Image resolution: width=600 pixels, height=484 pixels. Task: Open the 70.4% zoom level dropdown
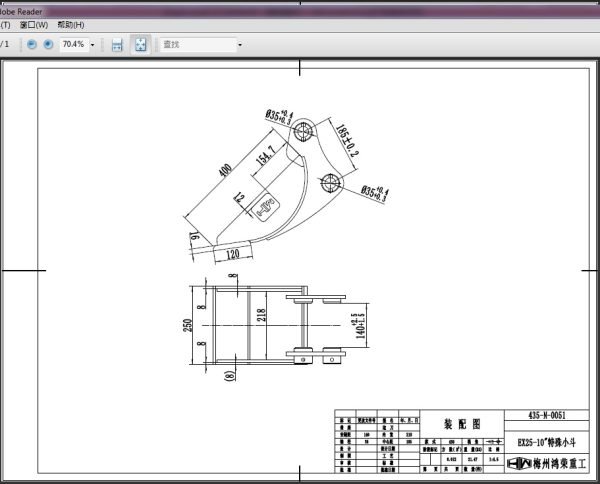[93, 45]
